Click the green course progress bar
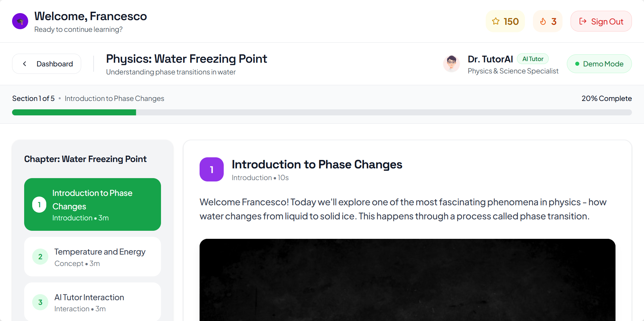The width and height of the screenshot is (644, 321). point(74,112)
